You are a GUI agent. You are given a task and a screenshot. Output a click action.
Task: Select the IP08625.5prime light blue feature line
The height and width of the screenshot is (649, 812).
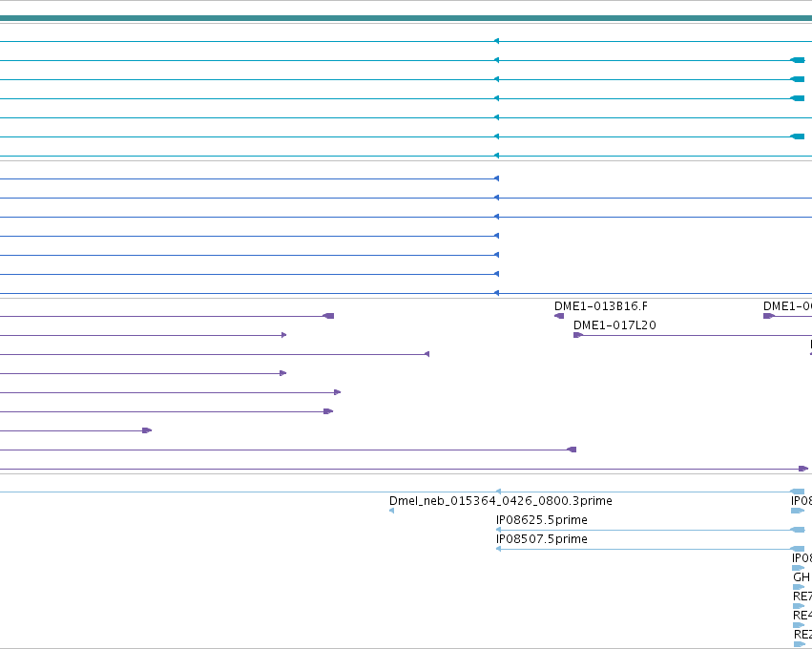[x=651, y=530]
